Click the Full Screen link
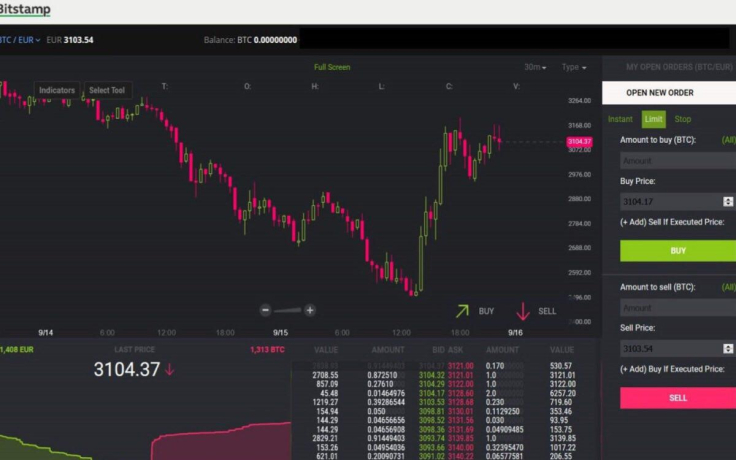The height and width of the screenshot is (460, 736). tap(332, 67)
